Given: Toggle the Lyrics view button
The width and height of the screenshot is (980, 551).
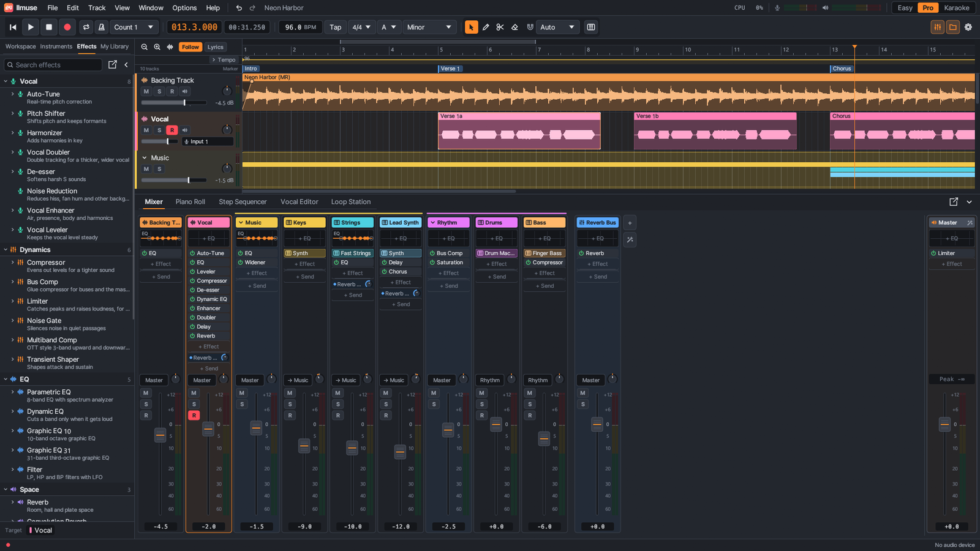Looking at the screenshot, I should click(x=215, y=47).
